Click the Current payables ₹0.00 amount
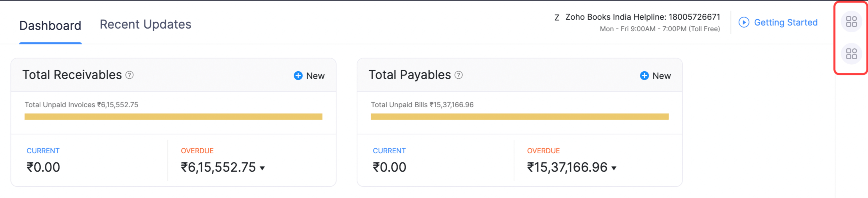Viewport: 868px width, 198px height. (390, 167)
